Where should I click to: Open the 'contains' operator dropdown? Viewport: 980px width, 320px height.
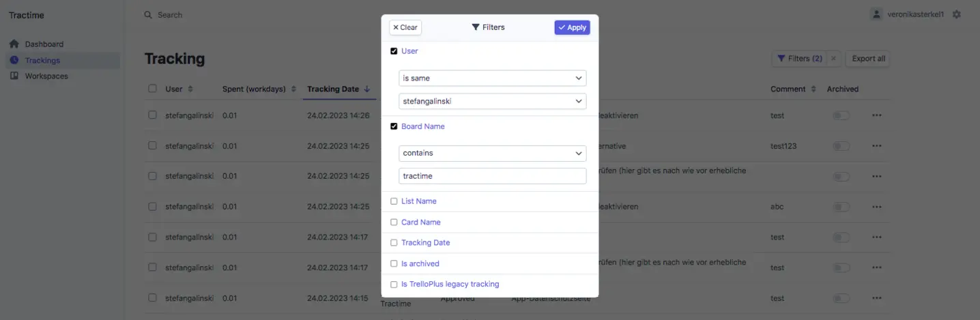click(492, 153)
